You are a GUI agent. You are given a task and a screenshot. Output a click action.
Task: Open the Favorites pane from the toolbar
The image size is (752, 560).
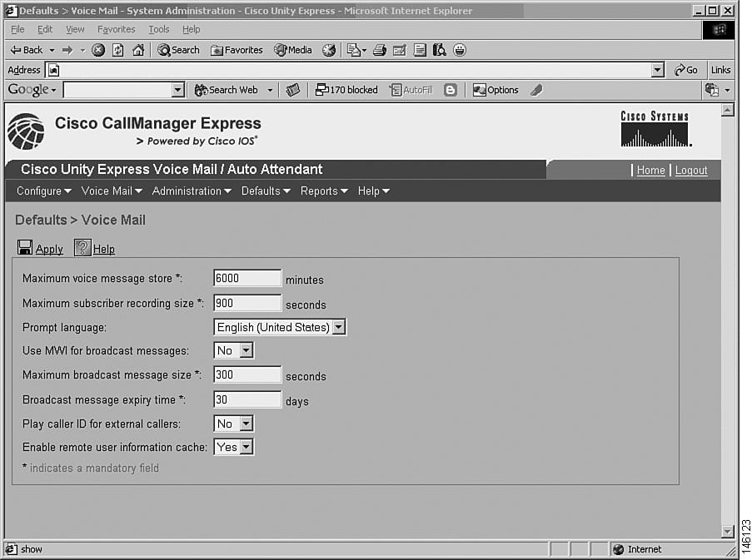237,50
